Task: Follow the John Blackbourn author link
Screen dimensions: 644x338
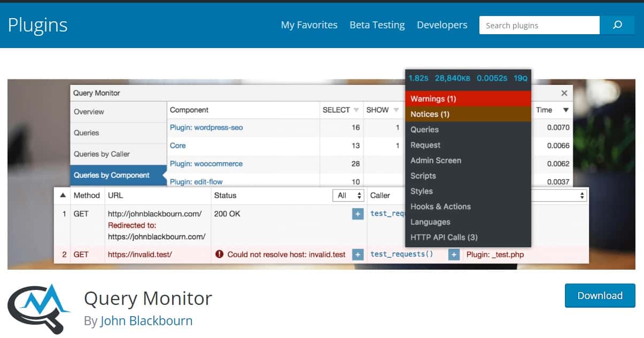Action: [146, 321]
